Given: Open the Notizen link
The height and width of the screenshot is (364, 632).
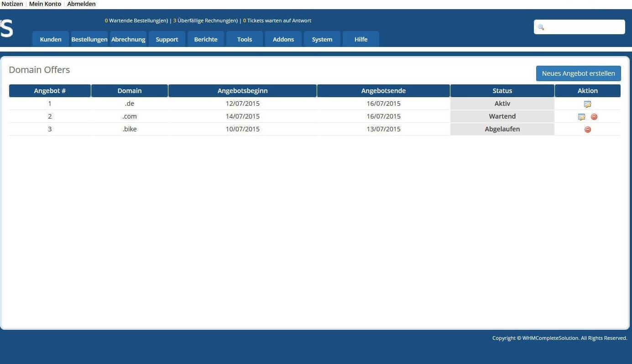Looking at the screenshot, I should coord(12,4).
